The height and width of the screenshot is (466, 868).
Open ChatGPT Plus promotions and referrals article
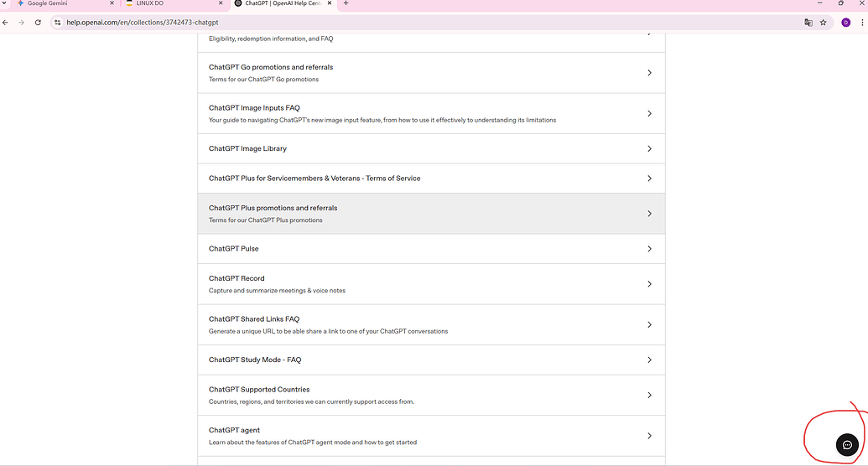coord(431,214)
